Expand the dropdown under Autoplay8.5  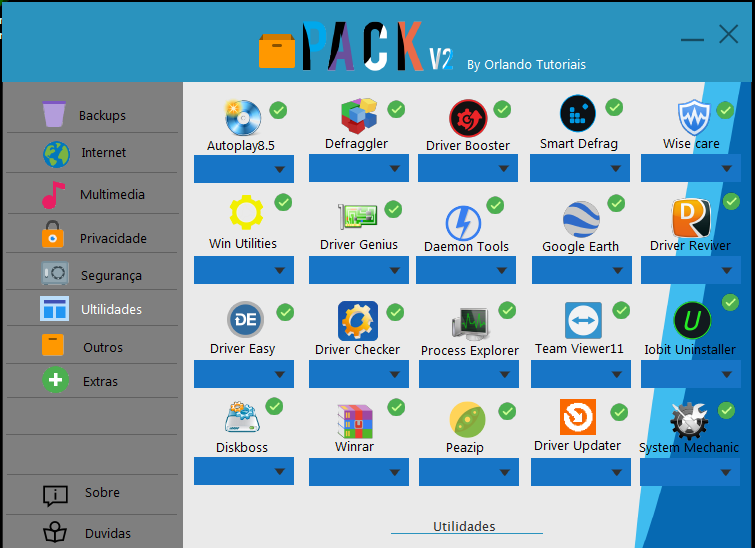244,169
